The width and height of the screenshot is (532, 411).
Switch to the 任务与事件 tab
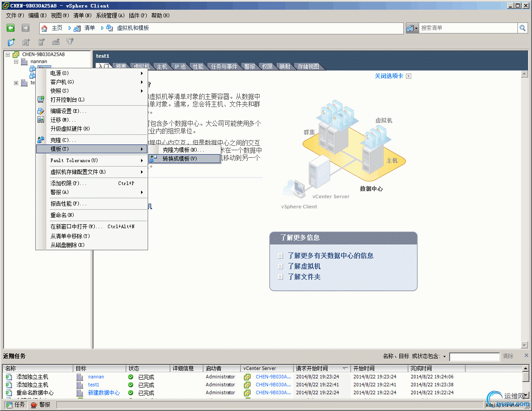point(224,67)
